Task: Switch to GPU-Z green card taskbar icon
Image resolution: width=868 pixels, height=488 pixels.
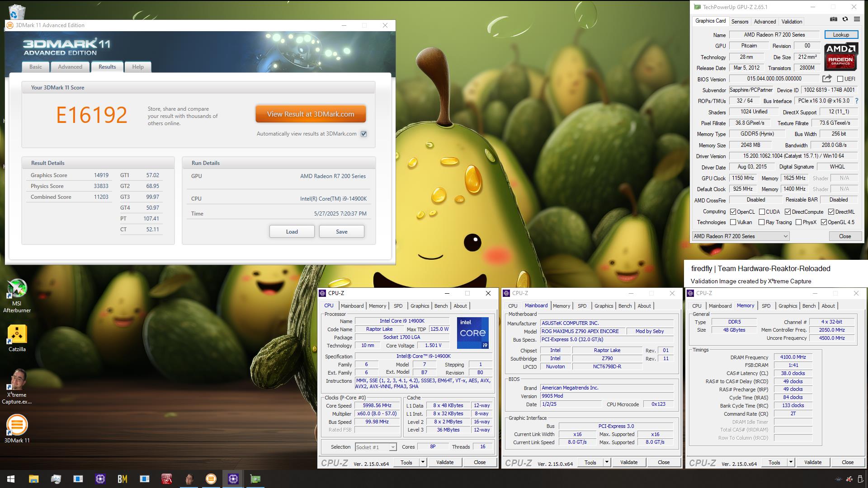Action: click(x=255, y=479)
